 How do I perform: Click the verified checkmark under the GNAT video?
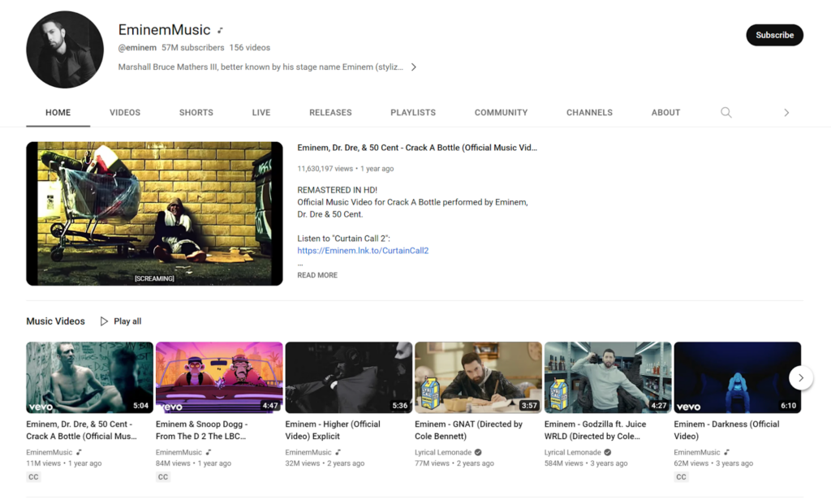(x=478, y=452)
